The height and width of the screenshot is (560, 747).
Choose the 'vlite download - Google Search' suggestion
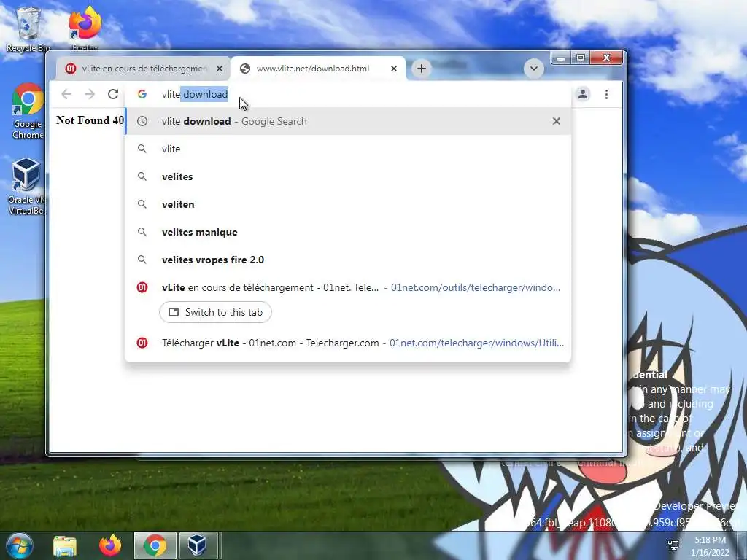348,122
